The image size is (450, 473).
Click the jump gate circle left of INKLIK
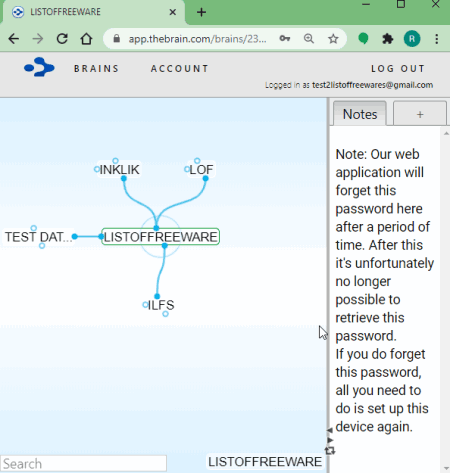(x=97, y=169)
